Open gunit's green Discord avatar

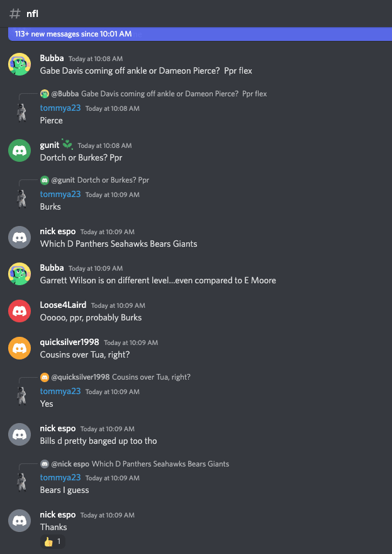20,150
